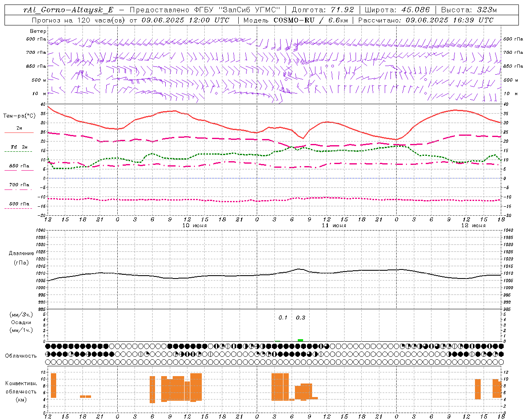Click the Давление pressure label

[21, 253]
